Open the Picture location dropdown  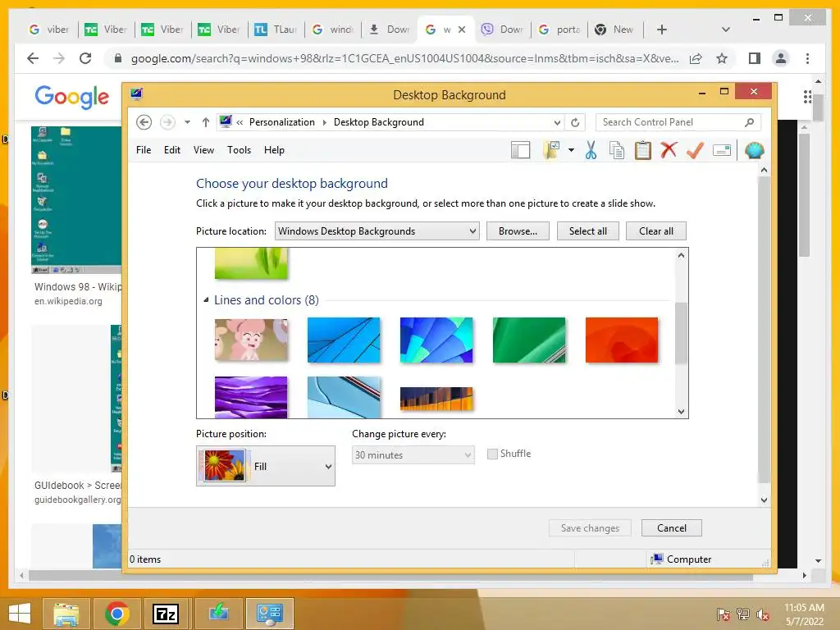(377, 231)
